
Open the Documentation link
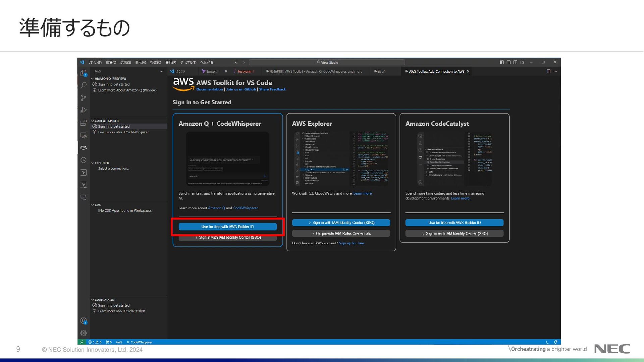tap(210, 89)
